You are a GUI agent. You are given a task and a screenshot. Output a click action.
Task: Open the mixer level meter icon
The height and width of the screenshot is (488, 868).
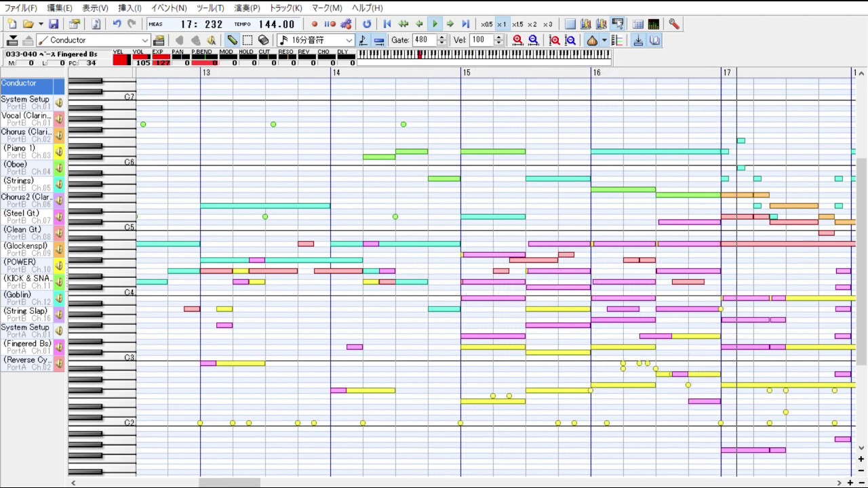654,24
